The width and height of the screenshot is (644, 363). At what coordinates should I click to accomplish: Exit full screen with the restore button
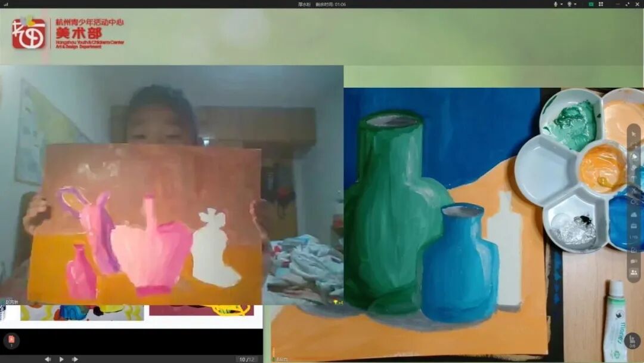click(628, 4)
